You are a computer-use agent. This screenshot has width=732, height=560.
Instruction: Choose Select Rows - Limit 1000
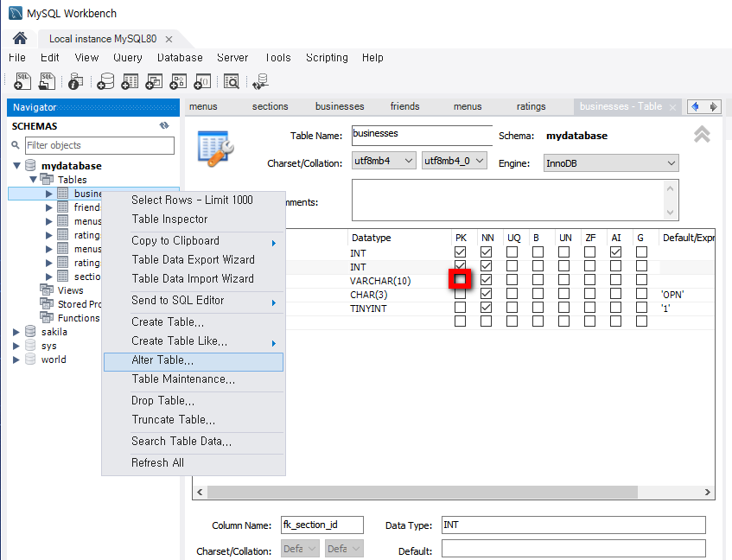(194, 200)
